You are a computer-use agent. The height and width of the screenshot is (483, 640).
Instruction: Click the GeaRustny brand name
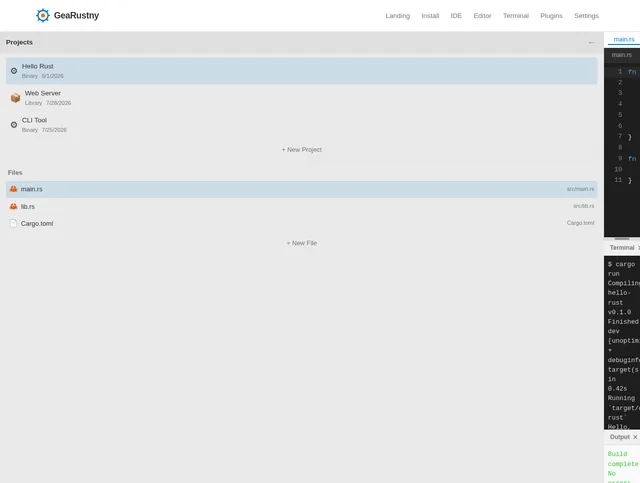pyautogui.click(x=76, y=16)
